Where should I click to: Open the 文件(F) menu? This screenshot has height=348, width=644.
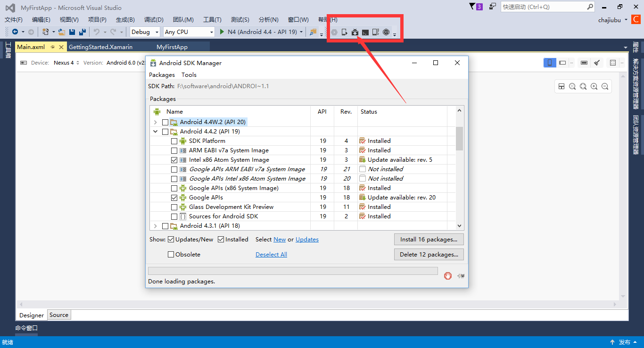14,20
